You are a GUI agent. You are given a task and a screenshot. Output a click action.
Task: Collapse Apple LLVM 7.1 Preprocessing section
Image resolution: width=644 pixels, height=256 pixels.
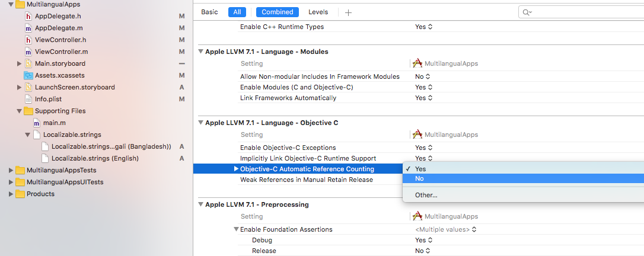tap(200, 204)
